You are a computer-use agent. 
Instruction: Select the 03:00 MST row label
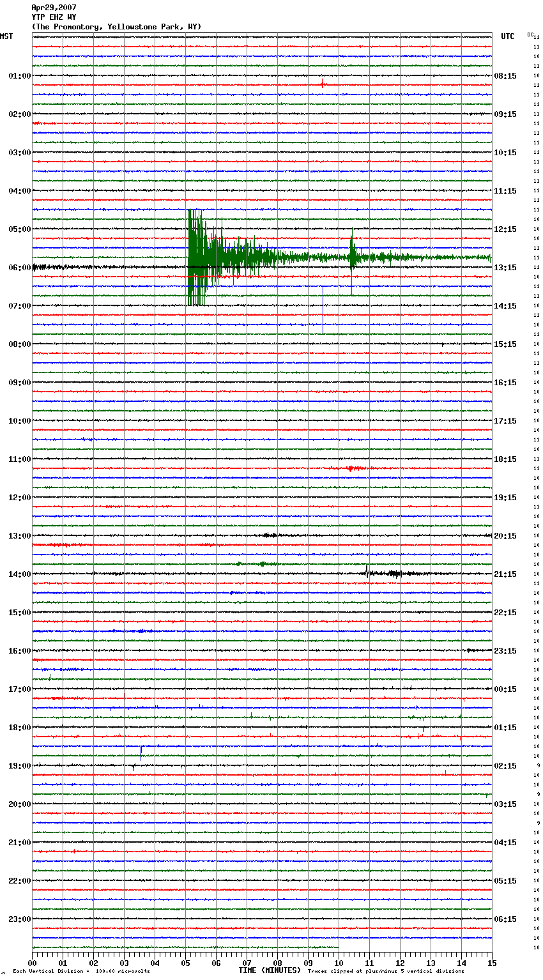20,153
